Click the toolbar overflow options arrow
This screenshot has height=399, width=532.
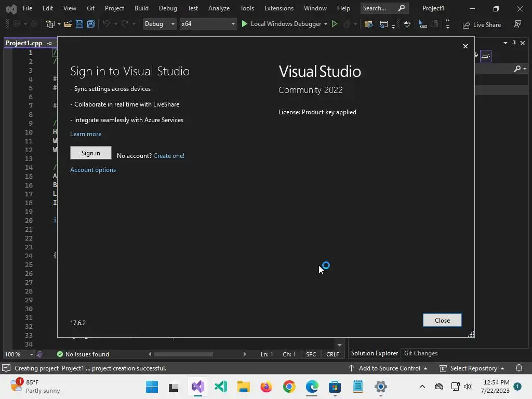tap(448, 24)
